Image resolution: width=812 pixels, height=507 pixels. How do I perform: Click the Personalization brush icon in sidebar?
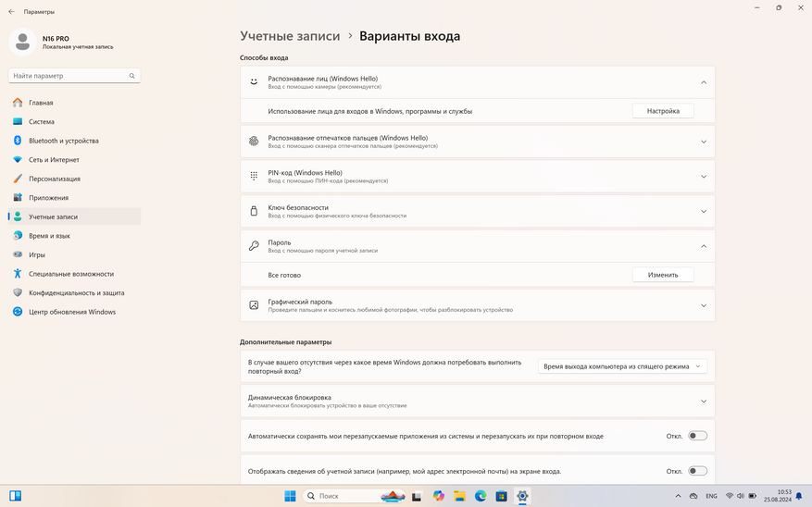18,179
